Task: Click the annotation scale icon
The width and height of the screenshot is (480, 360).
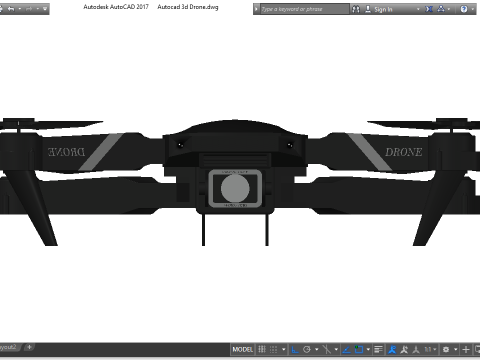Action: [x=416, y=349]
